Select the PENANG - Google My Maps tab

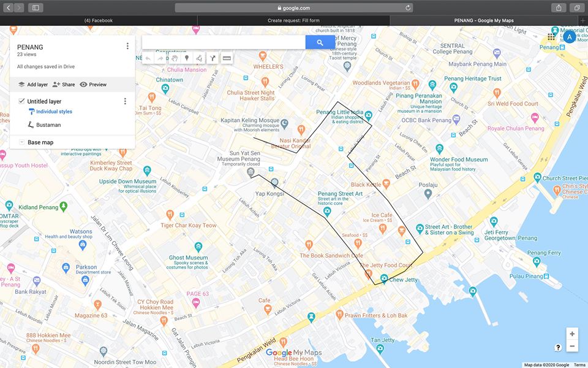(x=484, y=20)
